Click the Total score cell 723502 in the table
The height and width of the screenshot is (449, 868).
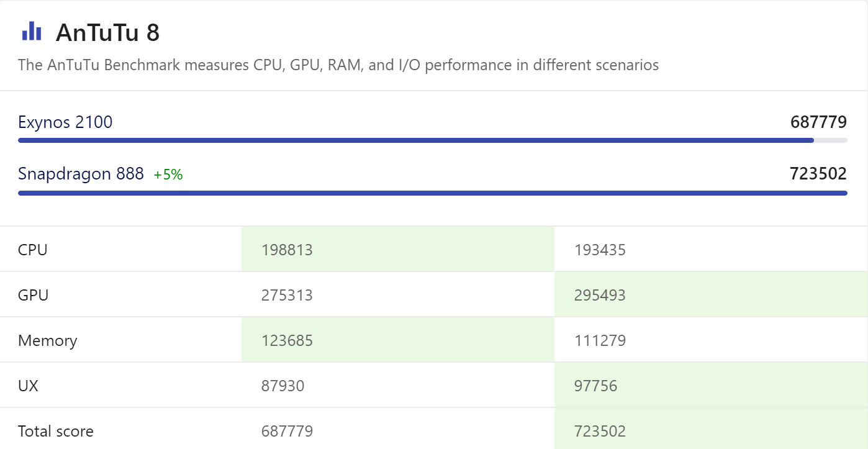pos(600,431)
